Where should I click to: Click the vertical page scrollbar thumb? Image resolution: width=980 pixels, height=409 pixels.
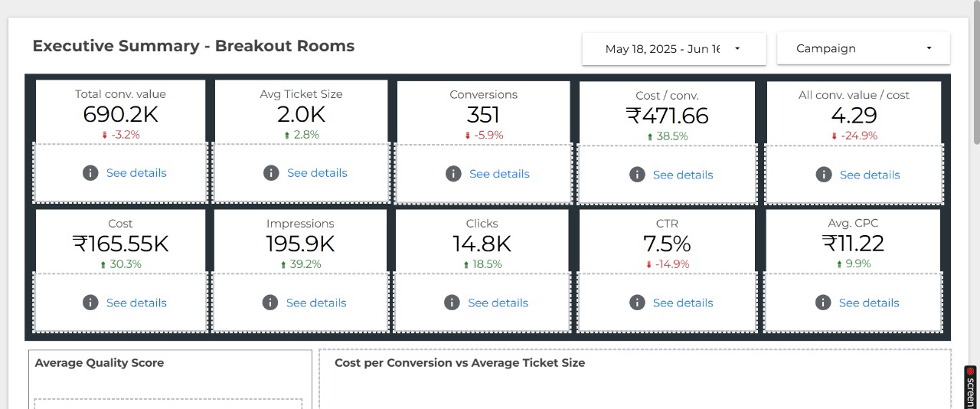pyautogui.click(x=975, y=72)
